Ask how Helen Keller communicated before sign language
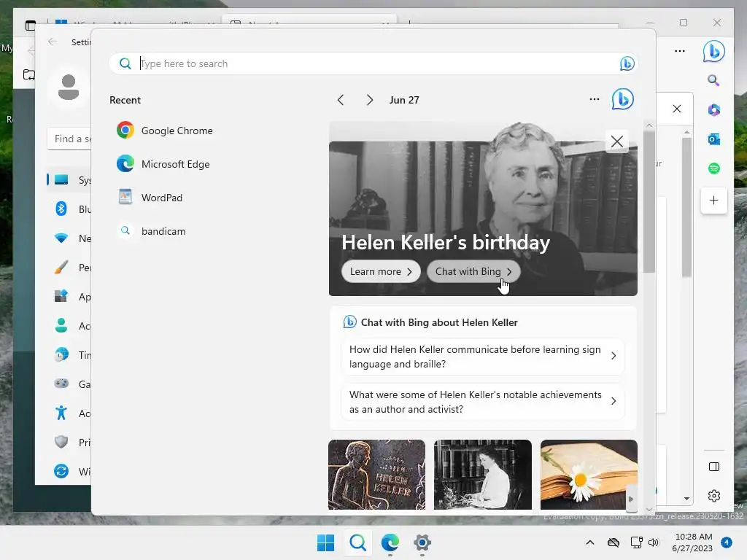Viewport: 747px width, 560px height. pyautogui.click(x=483, y=357)
